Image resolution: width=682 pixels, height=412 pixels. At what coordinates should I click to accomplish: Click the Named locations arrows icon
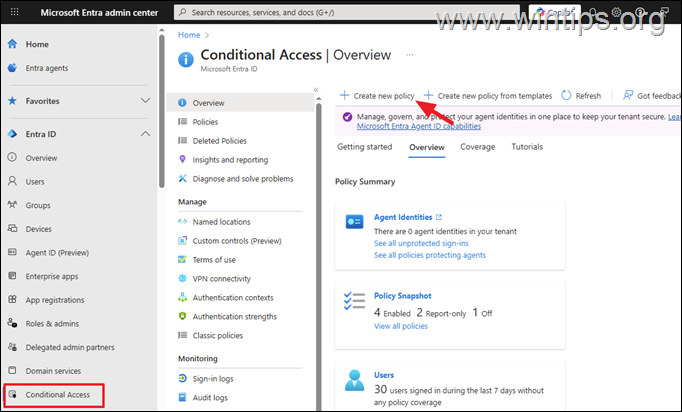tap(182, 221)
